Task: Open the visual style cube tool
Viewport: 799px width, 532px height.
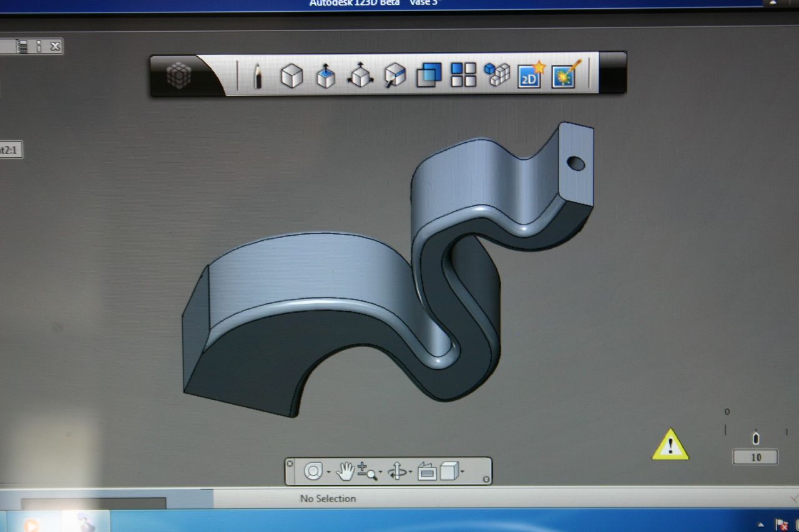Action: pos(449,471)
